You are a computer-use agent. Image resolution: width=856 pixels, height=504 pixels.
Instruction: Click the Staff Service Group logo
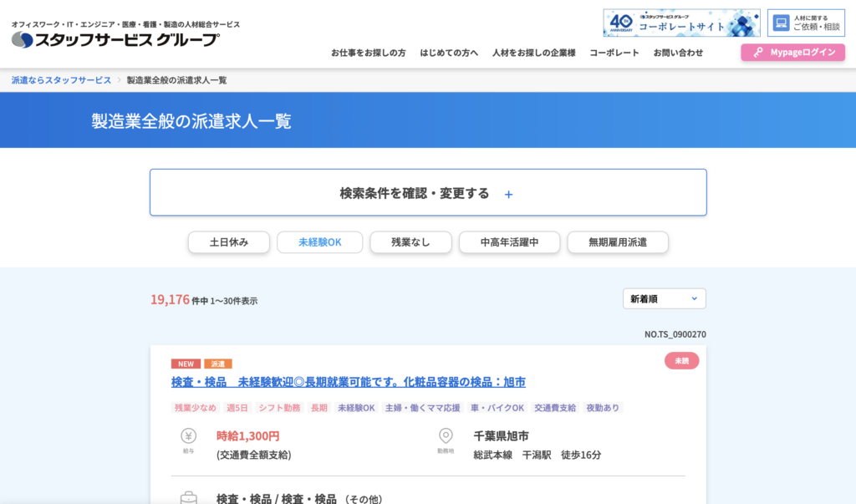click(115, 38)
